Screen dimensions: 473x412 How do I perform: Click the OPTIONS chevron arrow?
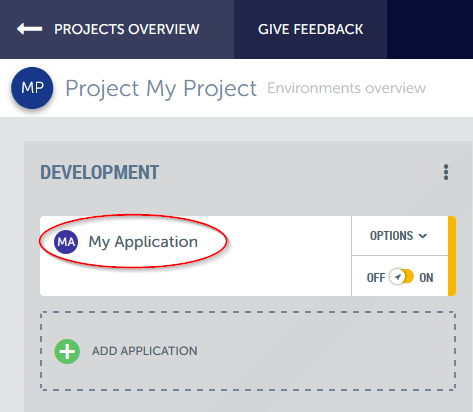[423, 236]
